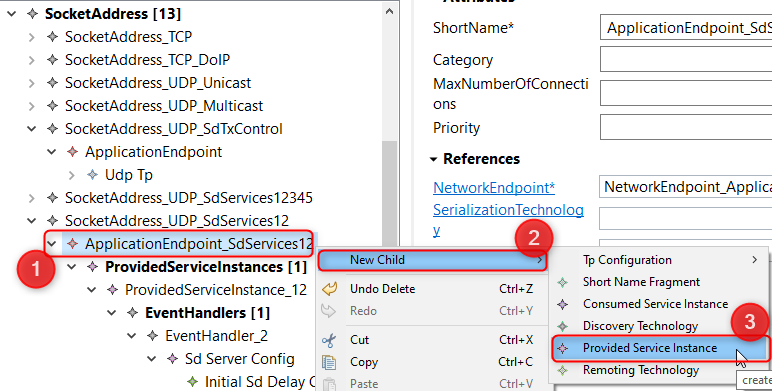Click the Udp Tp node icon

tap(93, 174)
